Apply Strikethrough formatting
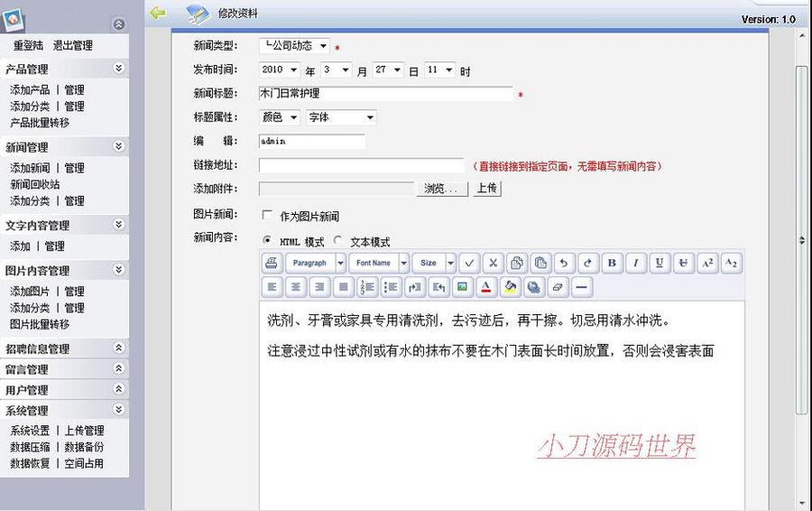 point(684,263)
